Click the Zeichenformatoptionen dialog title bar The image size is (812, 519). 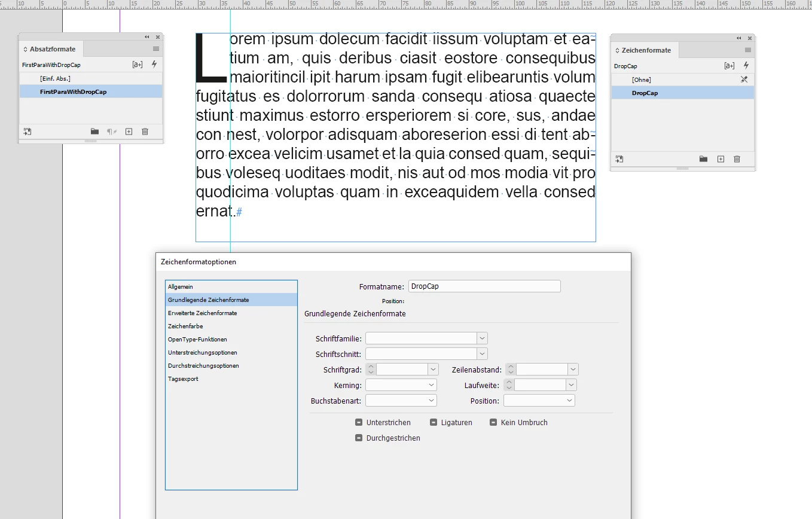click(x=393, y=262)
